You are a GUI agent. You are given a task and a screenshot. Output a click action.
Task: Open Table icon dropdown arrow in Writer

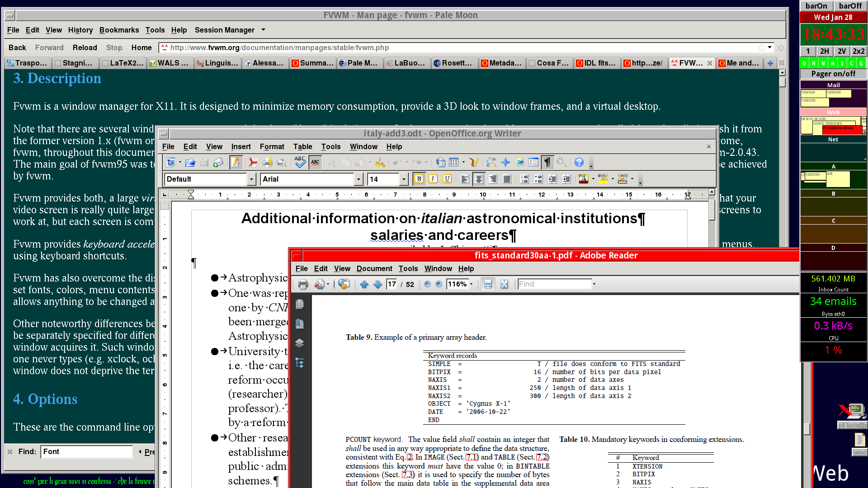(463, 162)
